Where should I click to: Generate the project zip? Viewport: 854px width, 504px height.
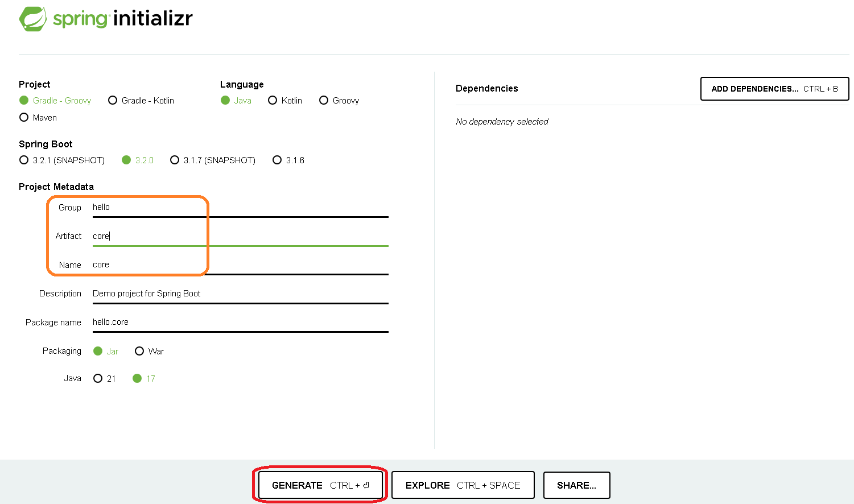point(320,485)
